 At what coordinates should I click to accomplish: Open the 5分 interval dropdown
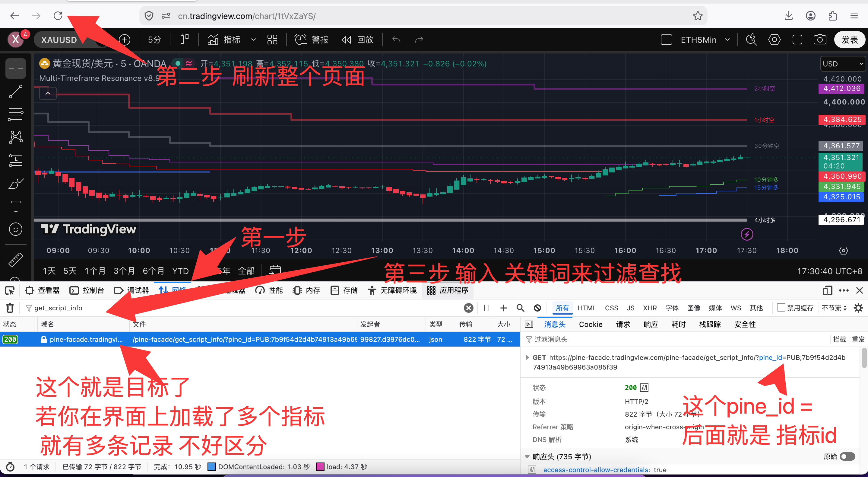point(154,40)
